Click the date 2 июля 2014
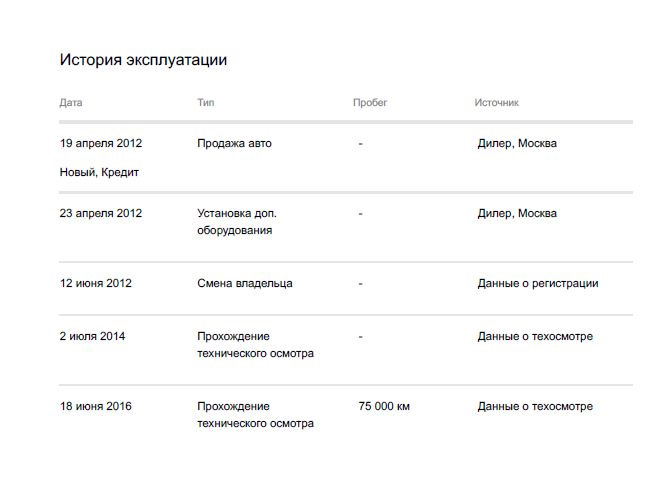Screen dimensions: 665x493 [92, 336]
